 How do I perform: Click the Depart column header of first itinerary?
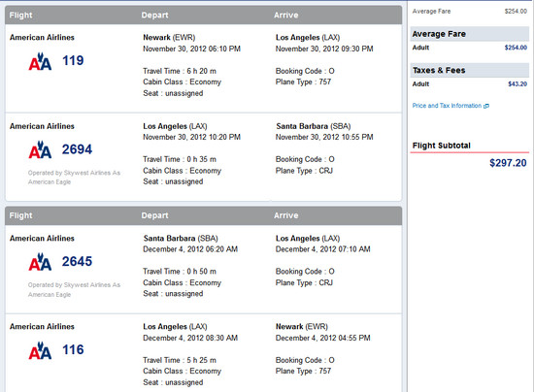point(155,16)
